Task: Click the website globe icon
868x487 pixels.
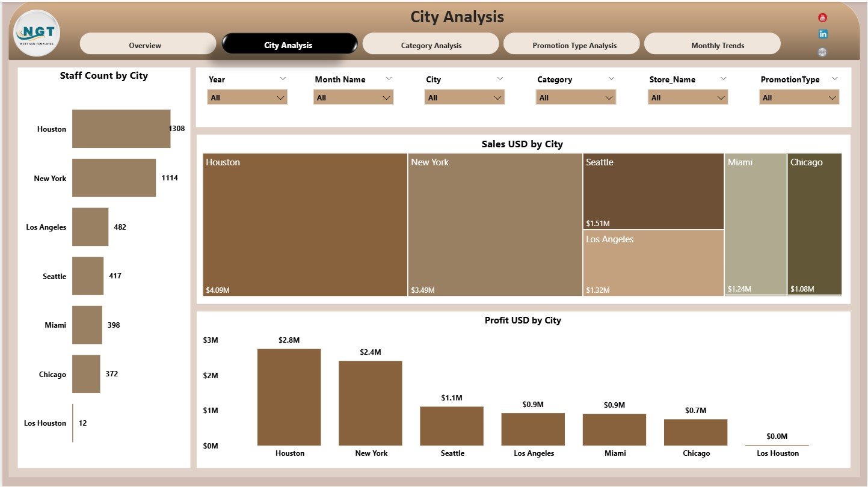Action: 823,52
